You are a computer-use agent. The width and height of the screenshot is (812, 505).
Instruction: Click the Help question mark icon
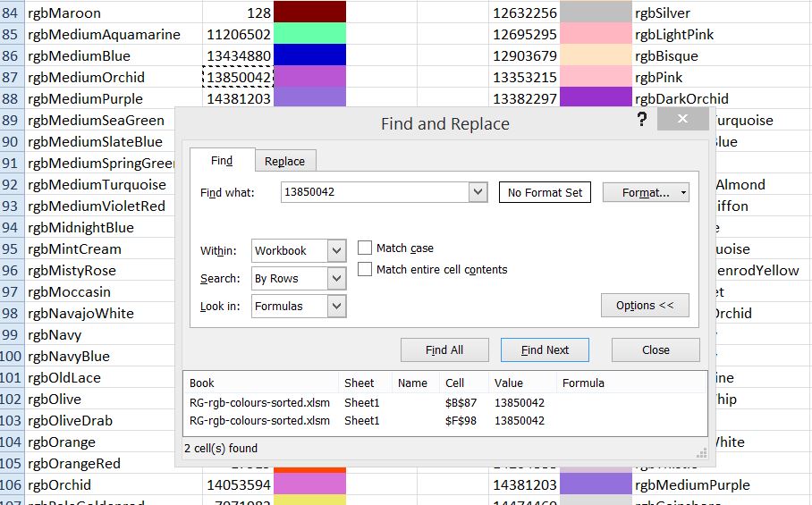click(x=641, y=121)
